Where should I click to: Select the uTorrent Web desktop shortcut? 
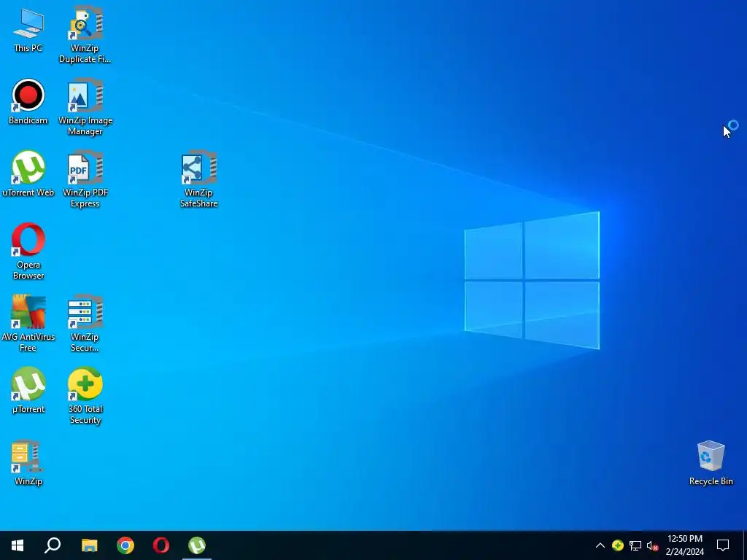coord(28,174)
